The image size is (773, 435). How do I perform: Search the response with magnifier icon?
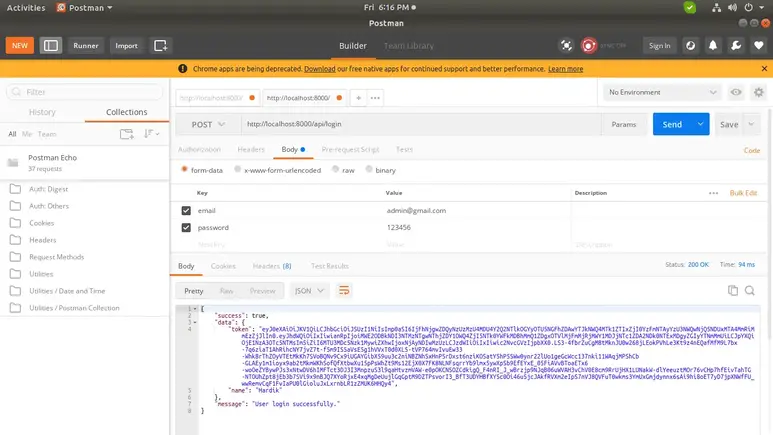(x=751, y=290)
